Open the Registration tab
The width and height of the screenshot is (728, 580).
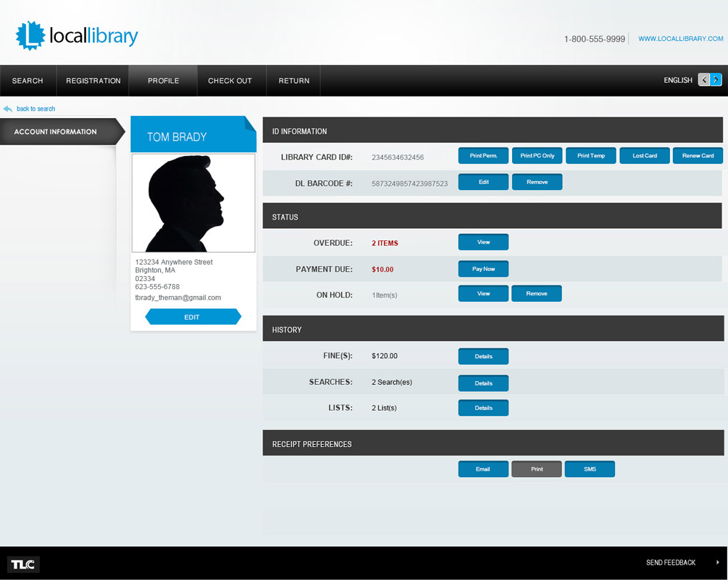click(93, 81)
